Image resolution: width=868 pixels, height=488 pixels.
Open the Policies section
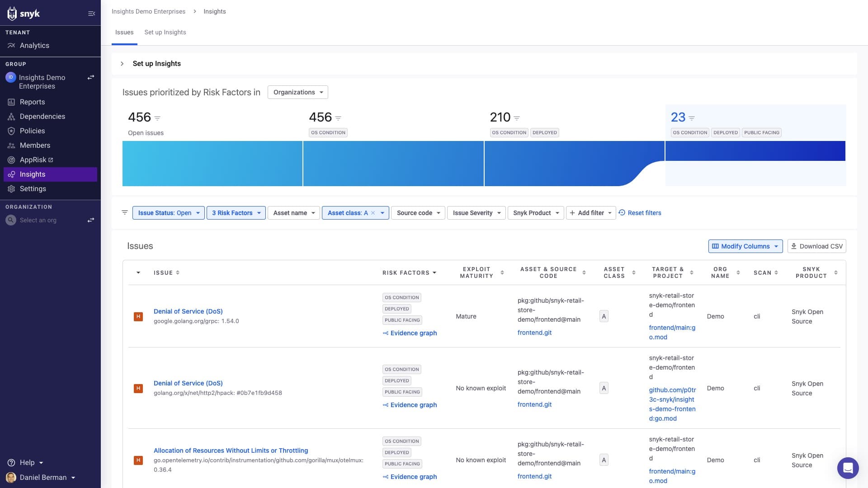pyautogui.click(x=32, y=131)
